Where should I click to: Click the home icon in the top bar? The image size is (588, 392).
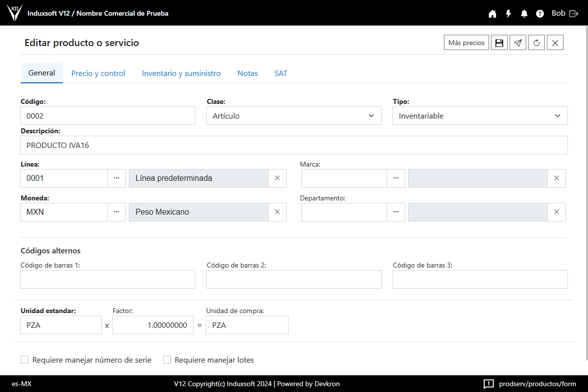pos(492,14)
